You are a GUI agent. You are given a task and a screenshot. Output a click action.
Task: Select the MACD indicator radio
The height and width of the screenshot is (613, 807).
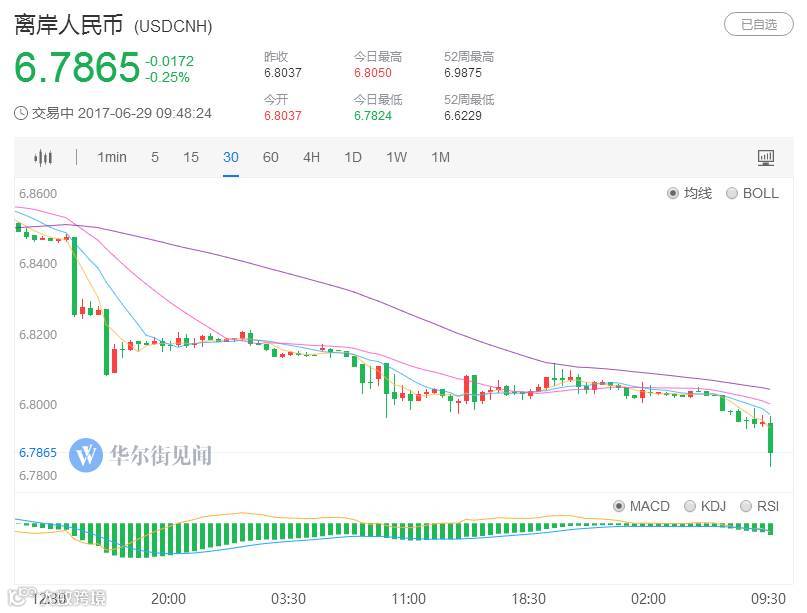[x=619, y=506]
